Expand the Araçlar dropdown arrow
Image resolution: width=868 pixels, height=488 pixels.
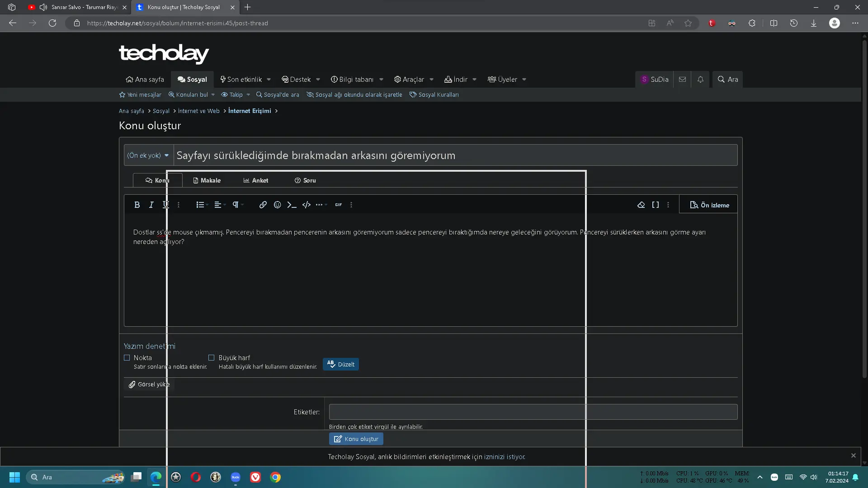pos(432,80)
